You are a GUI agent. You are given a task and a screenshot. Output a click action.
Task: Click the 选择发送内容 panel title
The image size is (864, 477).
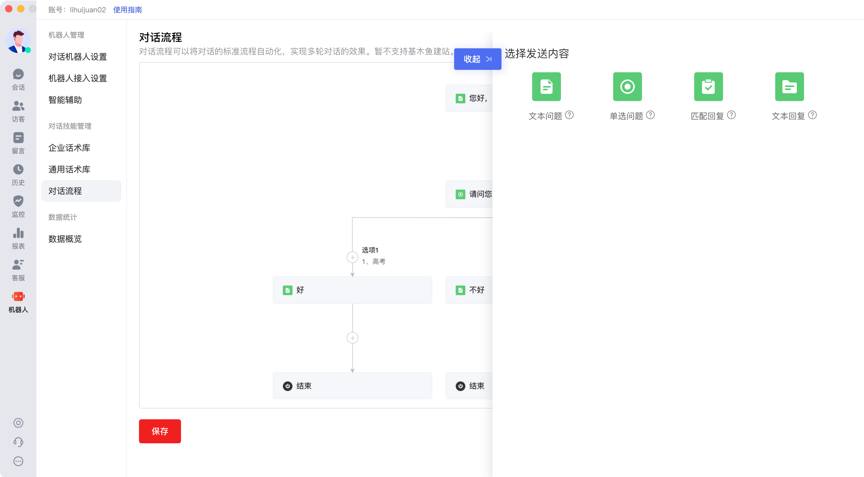tap(537, 53)
